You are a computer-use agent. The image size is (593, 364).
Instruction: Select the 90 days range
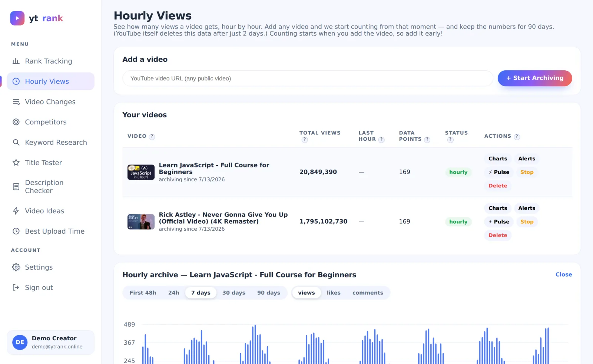[x=269, y=293]
